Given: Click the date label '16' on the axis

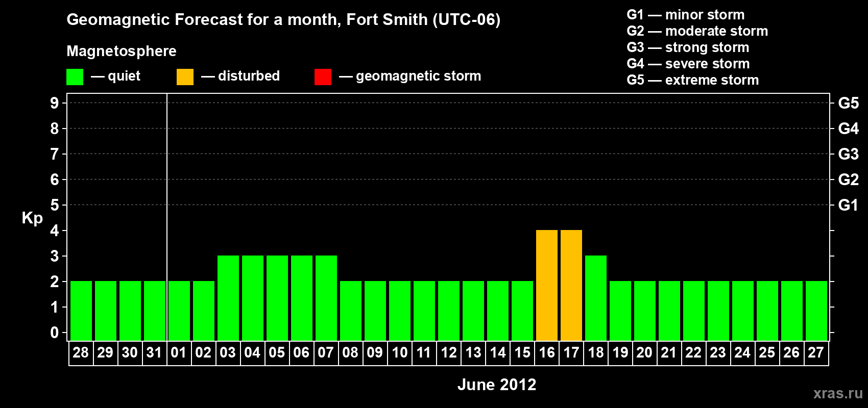Looking at the screenshot, I should pos(547,353).
